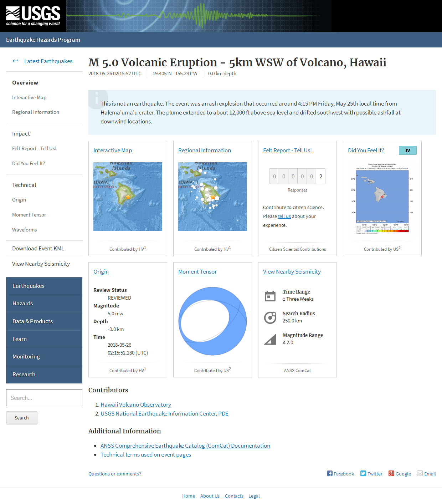
Task: Open the Monitoring navigation item
Action: point(44,357)
